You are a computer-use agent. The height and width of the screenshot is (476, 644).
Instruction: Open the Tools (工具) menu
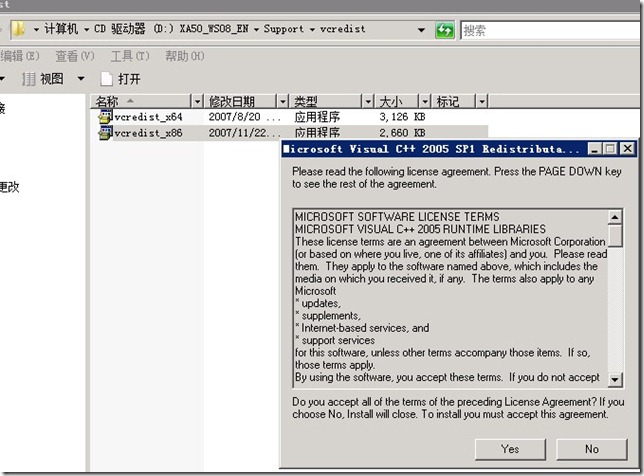pos(130,56)
